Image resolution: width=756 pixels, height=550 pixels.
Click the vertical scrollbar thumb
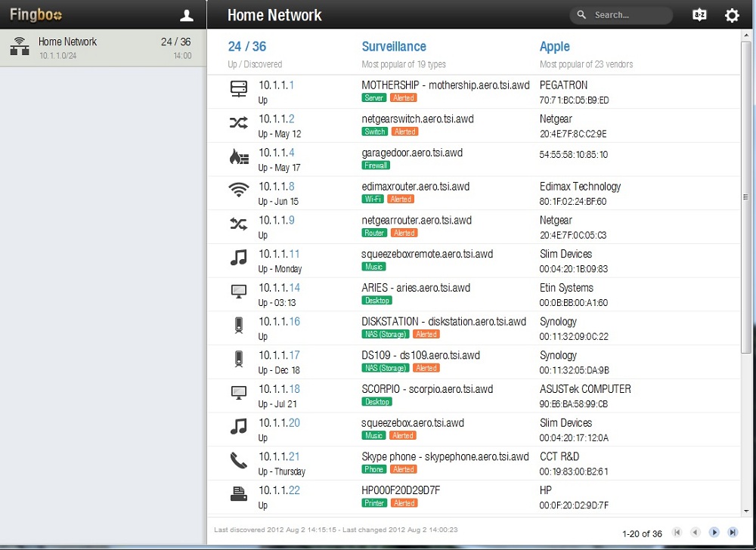[x=746, y=197]
